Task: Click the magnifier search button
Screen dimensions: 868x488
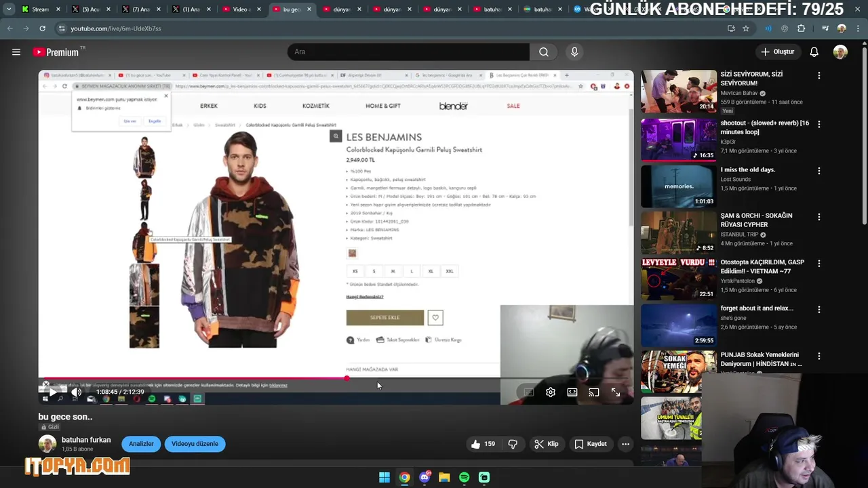Action: tap(544, 52)
